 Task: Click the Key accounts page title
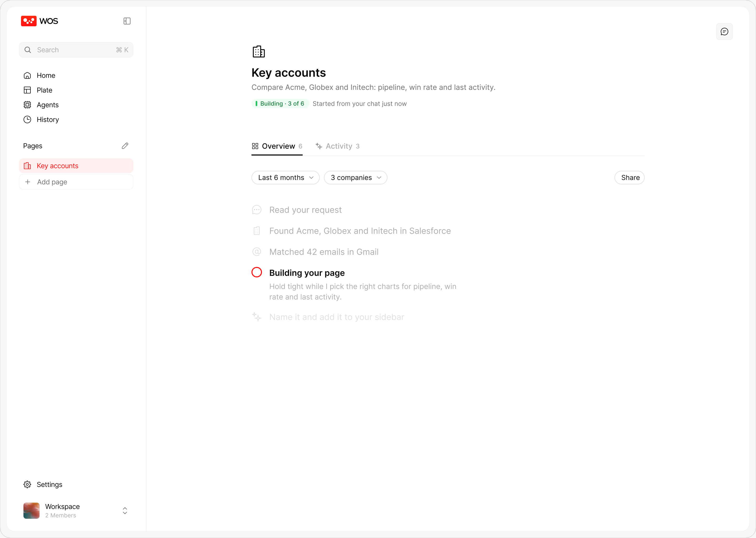(289, 73)
